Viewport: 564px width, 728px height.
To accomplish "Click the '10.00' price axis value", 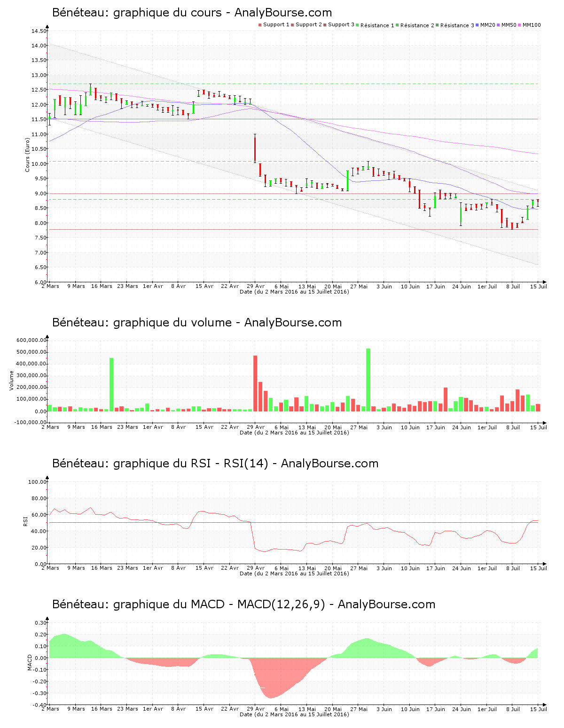I will click(x=39, y=164).
